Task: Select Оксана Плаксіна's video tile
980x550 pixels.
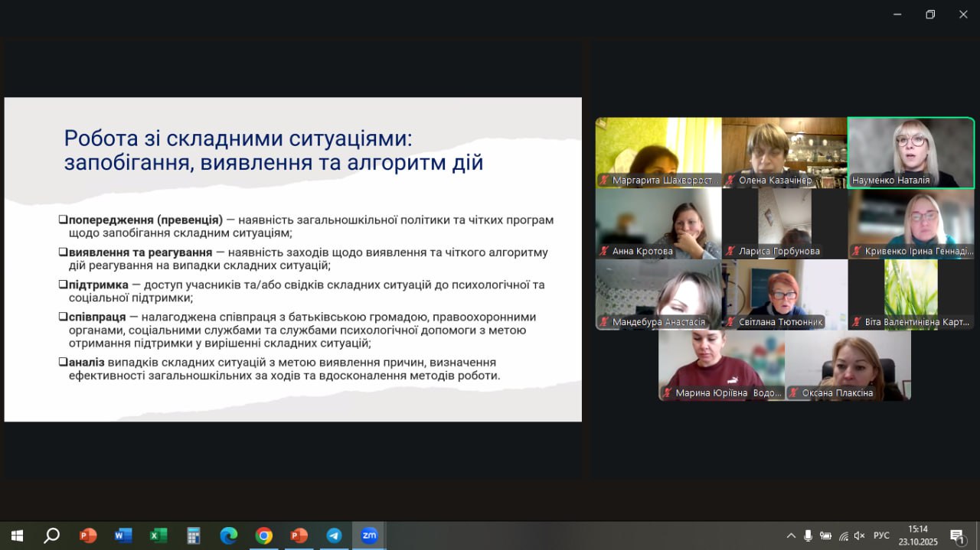Action: tap(848, 364)
